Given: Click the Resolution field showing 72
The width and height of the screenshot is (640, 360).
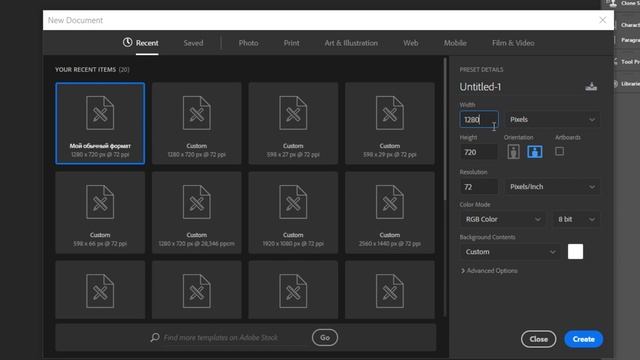Looking at the screenshot, I should [x=479, y=187].
